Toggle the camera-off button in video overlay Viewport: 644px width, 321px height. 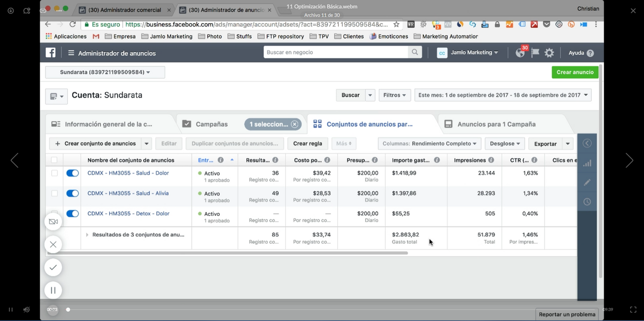(x=53, y=222)
